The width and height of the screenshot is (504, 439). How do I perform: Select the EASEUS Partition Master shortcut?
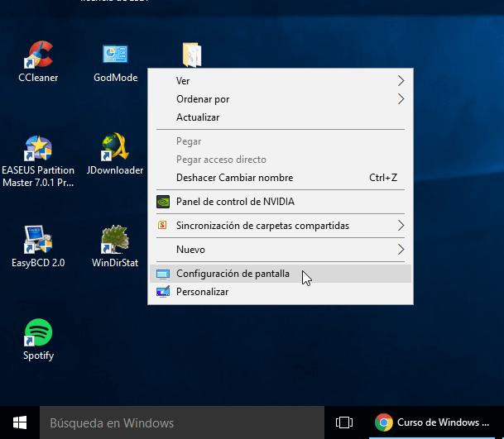pyautogui.click(x=38, y=160)
